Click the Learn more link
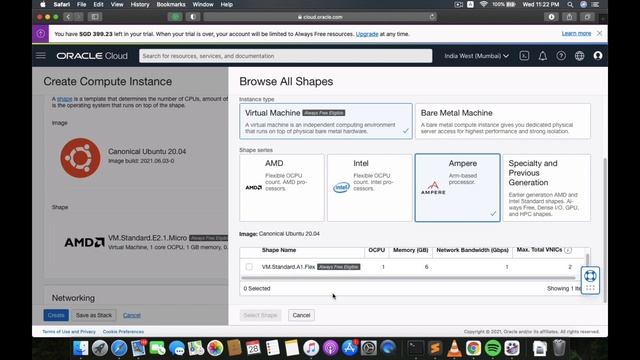Viewport: 640px width, 360px height. [x=576, y=33]
